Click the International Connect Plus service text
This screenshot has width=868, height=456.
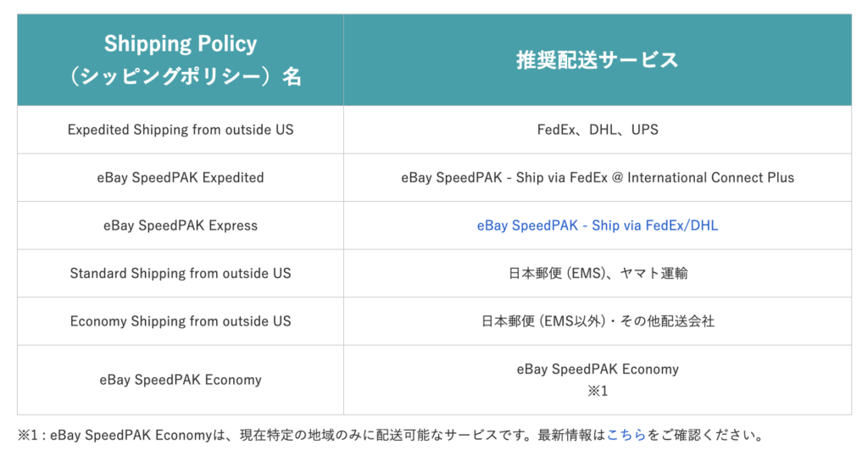(711, 178)
